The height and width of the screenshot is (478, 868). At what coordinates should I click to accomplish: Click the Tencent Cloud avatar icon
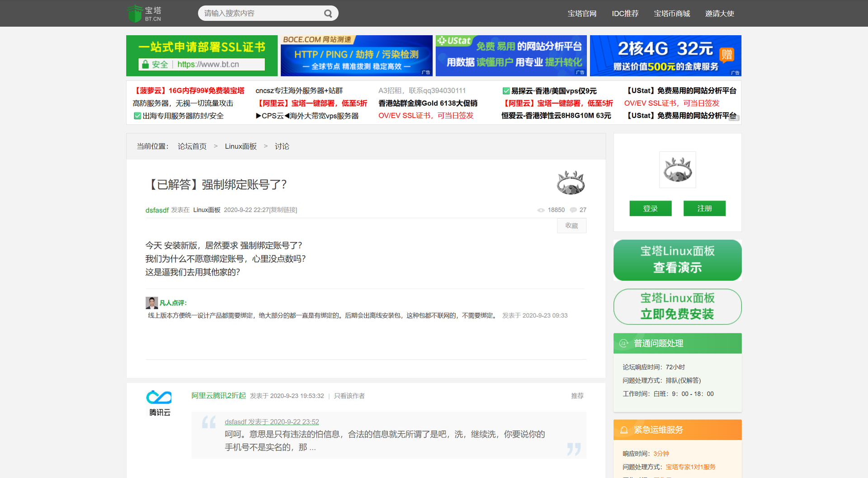point(159,397)
